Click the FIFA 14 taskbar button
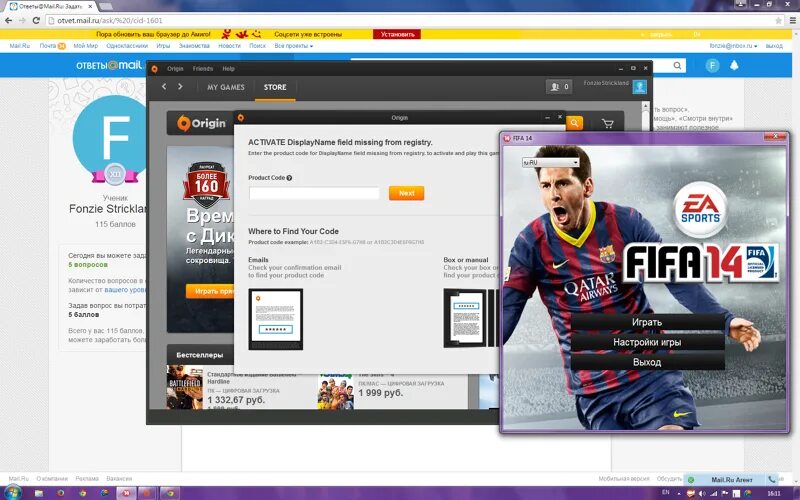 click(126, 493)
